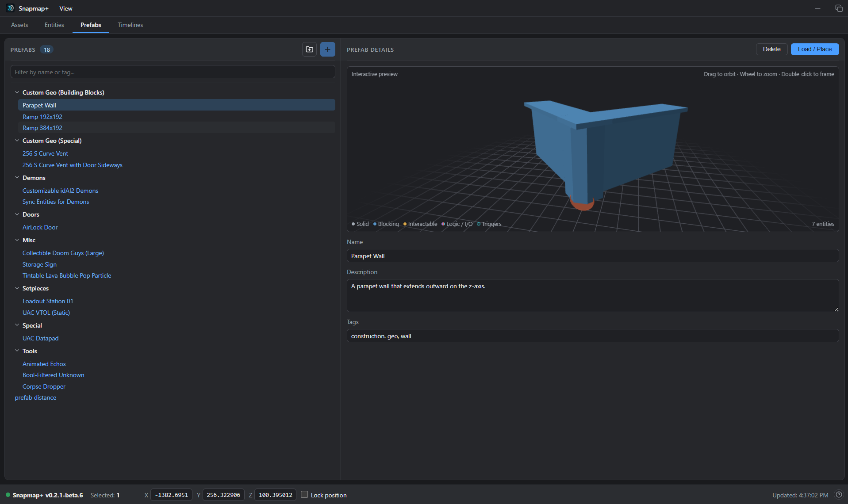Image resolution: width=848 pixels, height=504 pixels.
Task: Open the View menu
Action: [x=66, y=8]
